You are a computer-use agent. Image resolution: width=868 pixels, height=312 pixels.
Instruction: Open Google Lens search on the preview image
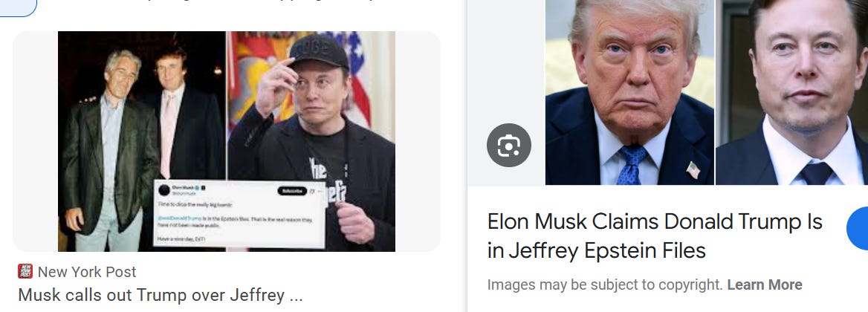tap(509, 146)
